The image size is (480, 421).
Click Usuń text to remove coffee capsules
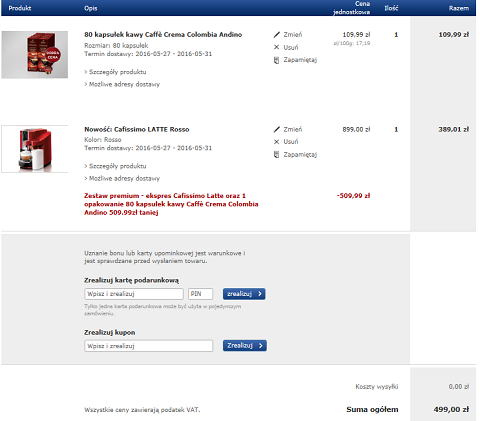click(x=291, y=47)
